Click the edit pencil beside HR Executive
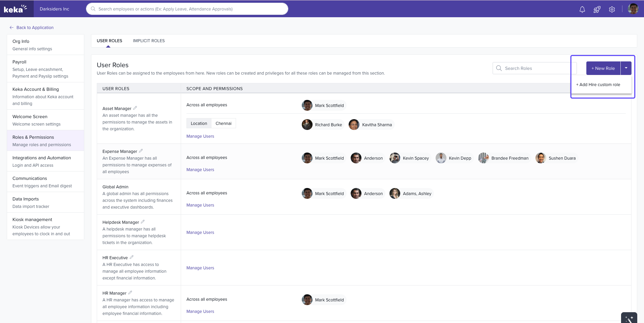Viewport: 644px width, 323px height. click(131, 257)
